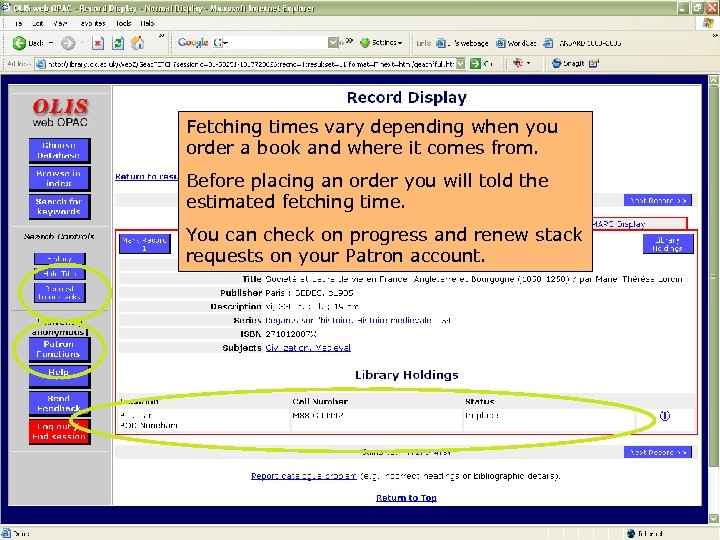The height and width of the screenshot is (540, 720).
Task: Click the info icon in holdings row
Action: click(x=664, y=416)
